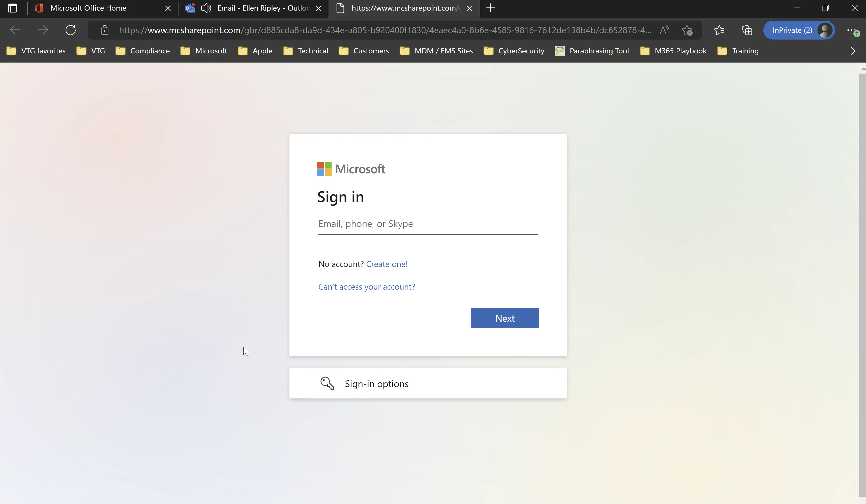Click the browser Forward arrow
The height and width of the screenshot is (504, 866).
(43, 30)
